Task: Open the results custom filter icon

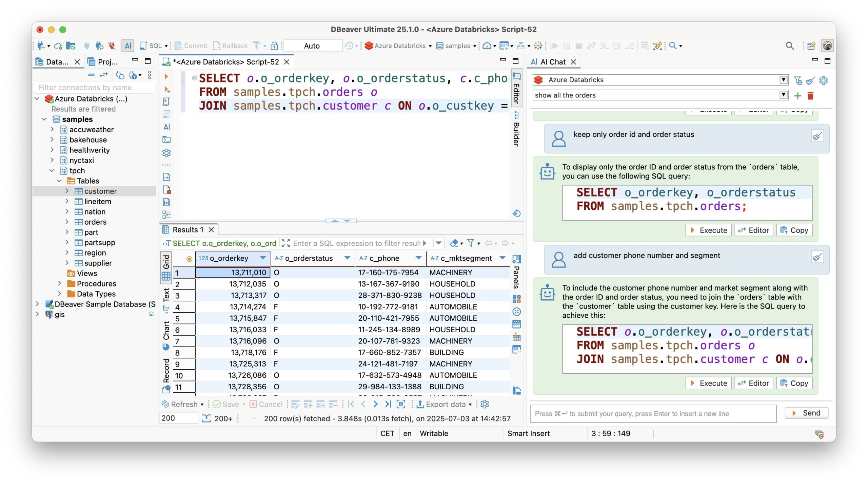Action: pos(471,243)
